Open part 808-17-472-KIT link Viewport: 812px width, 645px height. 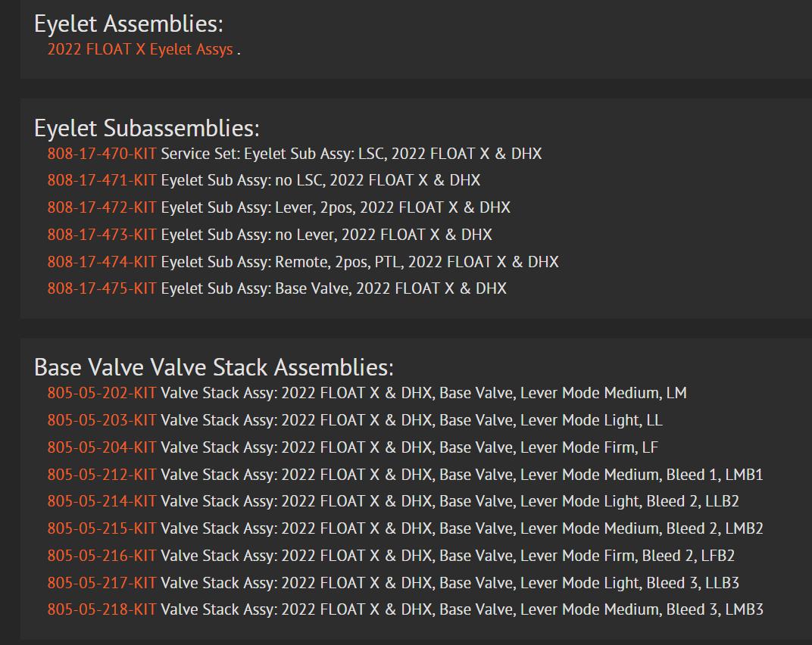101,207
